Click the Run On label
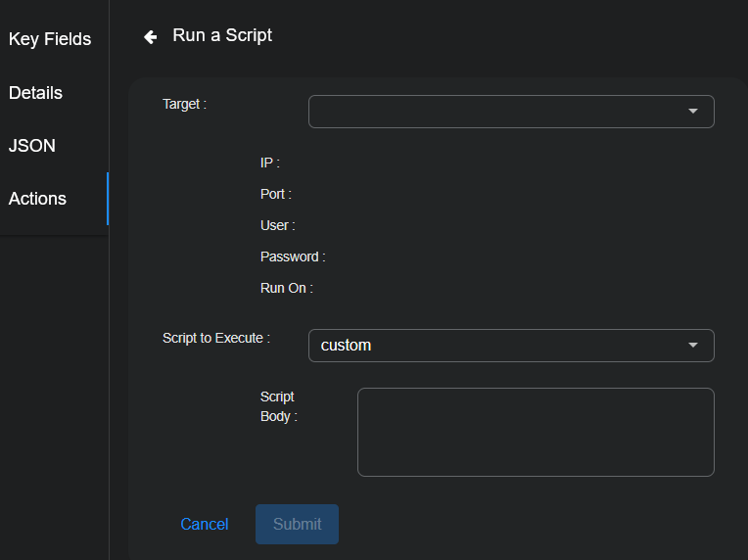 tap(286, 288)
